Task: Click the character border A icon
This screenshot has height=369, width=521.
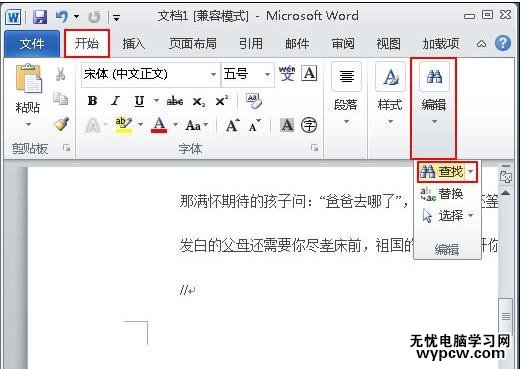Action: click(309, 73)
